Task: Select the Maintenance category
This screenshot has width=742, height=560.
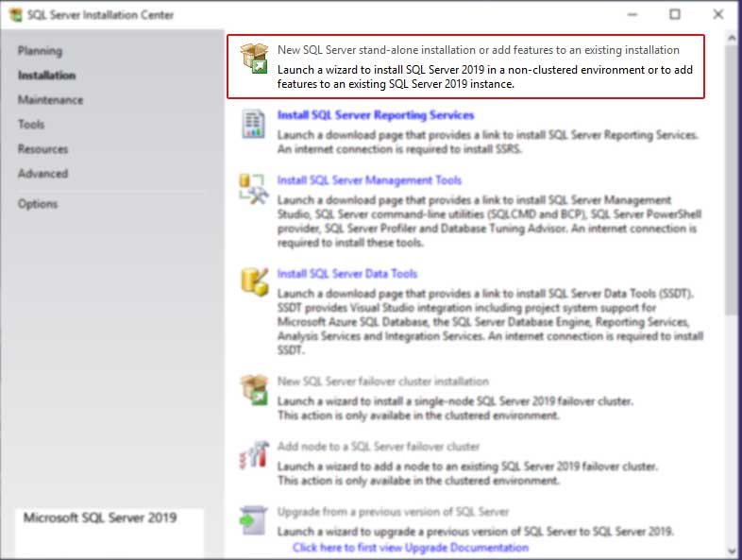Action: [x=50, y=100]
